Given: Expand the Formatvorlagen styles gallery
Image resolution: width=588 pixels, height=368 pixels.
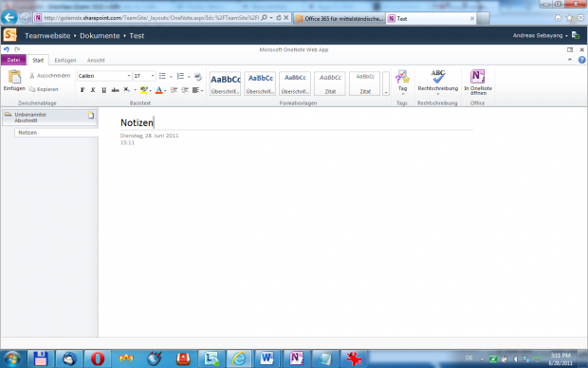Looking at the screenshot, I should [x=386, y=83].
